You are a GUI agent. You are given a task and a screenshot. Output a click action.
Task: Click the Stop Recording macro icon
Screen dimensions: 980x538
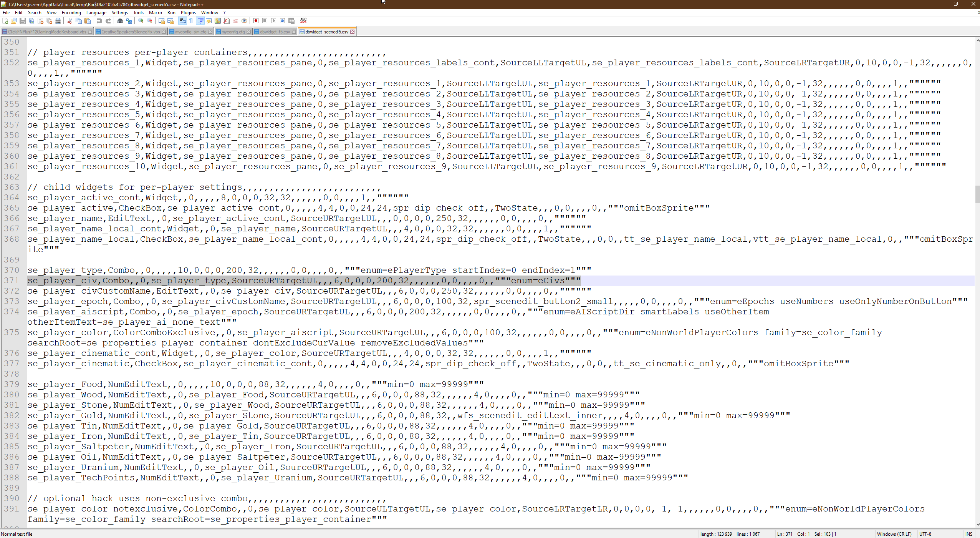265,21
